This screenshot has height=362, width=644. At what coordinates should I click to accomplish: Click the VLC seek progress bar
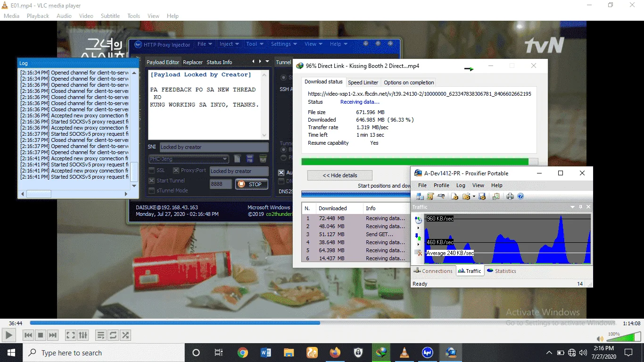(x=322, y=323)
